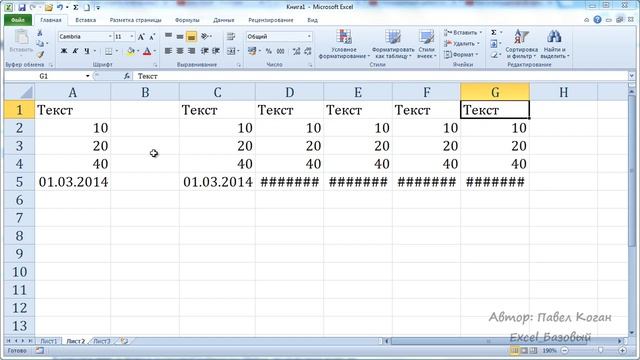
Task: Click Вставить button in Ячейки group
Action: [x=462, y=32]
